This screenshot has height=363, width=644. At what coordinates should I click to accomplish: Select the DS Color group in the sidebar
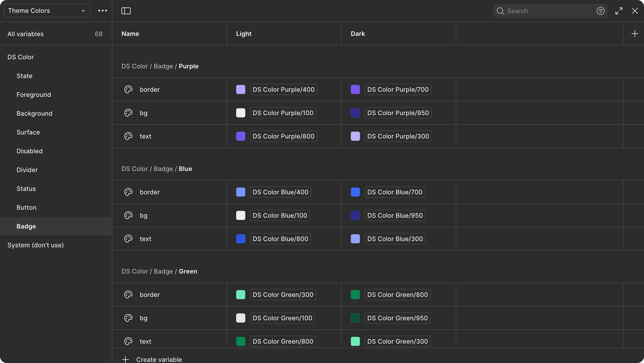(x=21, y=57)
